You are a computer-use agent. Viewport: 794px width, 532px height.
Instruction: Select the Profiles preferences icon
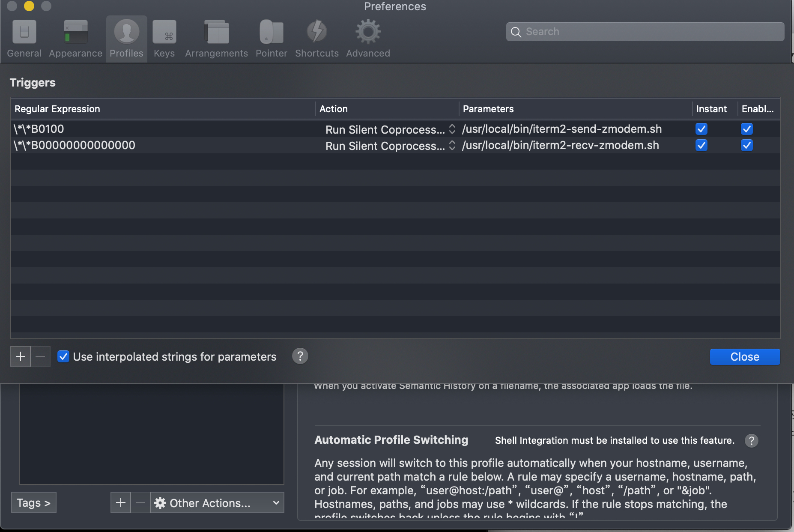[x=126, y=39]
